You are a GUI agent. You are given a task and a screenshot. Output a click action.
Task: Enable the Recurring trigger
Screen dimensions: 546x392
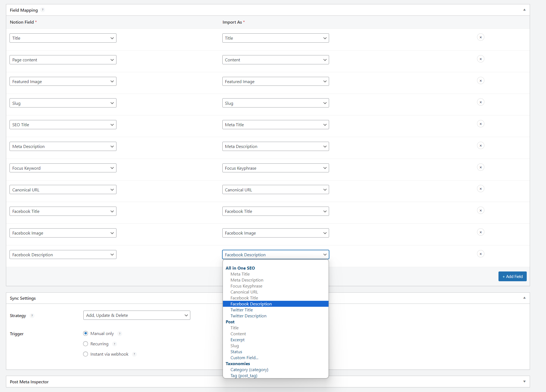coord(86,344)
